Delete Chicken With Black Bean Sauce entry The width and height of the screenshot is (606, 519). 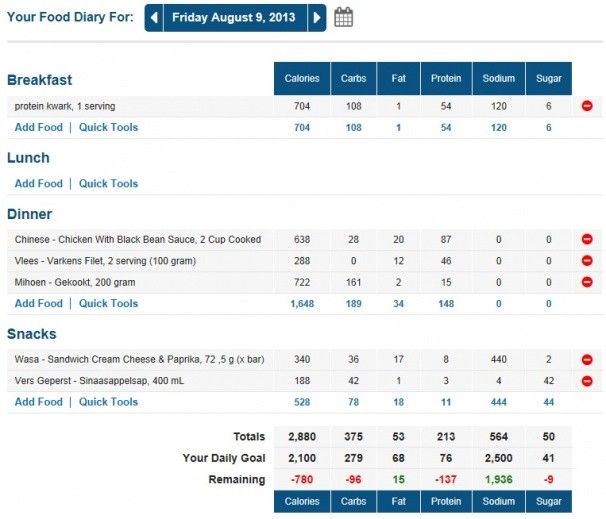[587, 240]
